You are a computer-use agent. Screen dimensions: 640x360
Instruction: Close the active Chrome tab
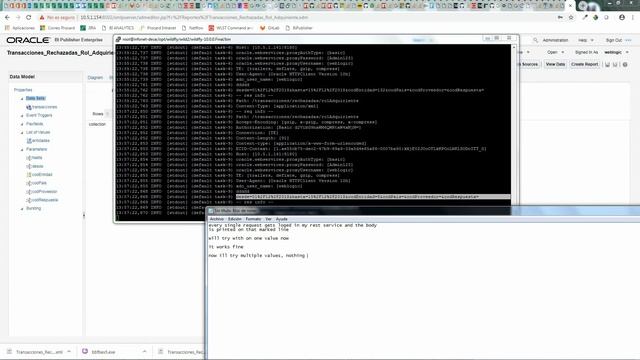[x=571, y=5]
